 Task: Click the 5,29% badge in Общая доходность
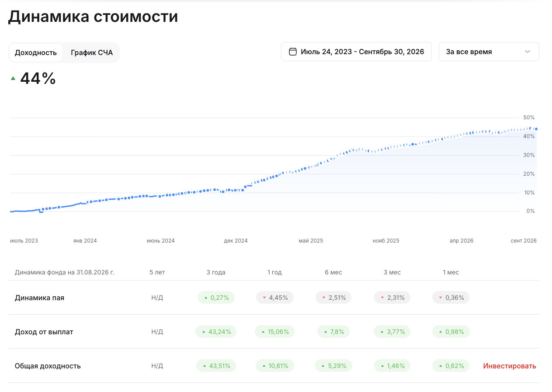pos(333,366)
